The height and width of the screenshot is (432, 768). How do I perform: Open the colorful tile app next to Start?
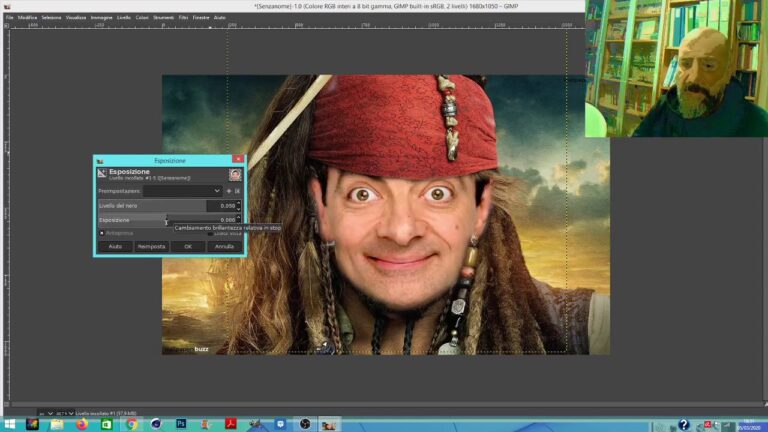click(33, 424)
